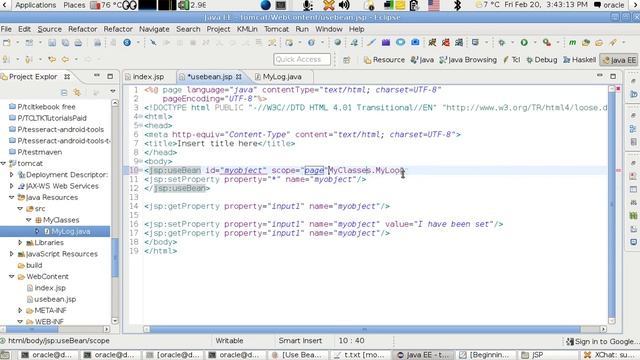Click Sign in to Google status item
Screen dimensions: 640x360
601,341
